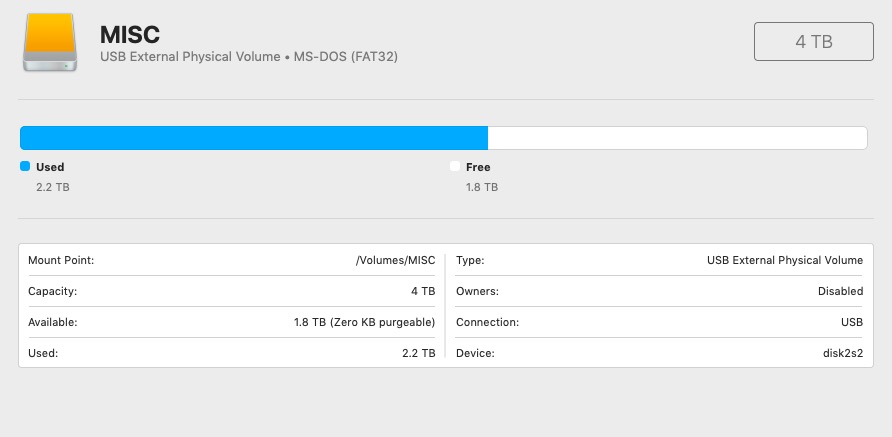This screenshot has height=437, width=892.
Task: Click the blue Used legend square
Action: tap(25, 167)
